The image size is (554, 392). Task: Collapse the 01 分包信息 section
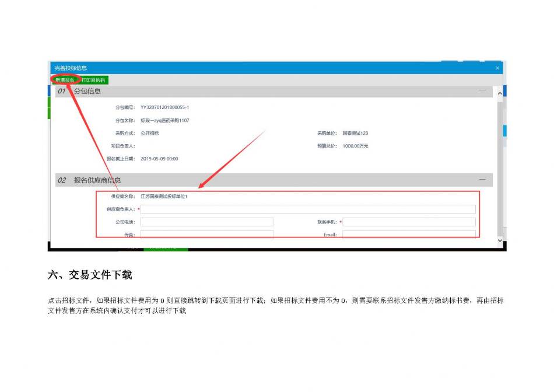[x=482, y=91]
